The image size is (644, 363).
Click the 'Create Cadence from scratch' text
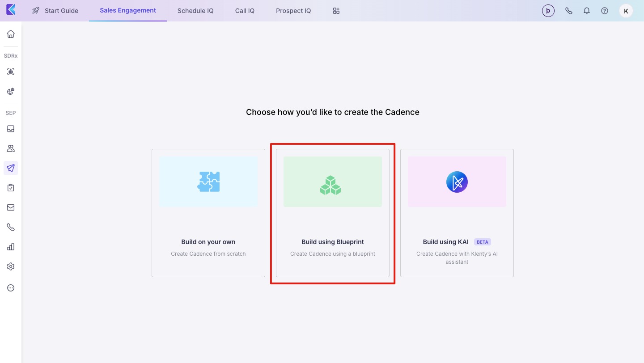tap(208, 254)
